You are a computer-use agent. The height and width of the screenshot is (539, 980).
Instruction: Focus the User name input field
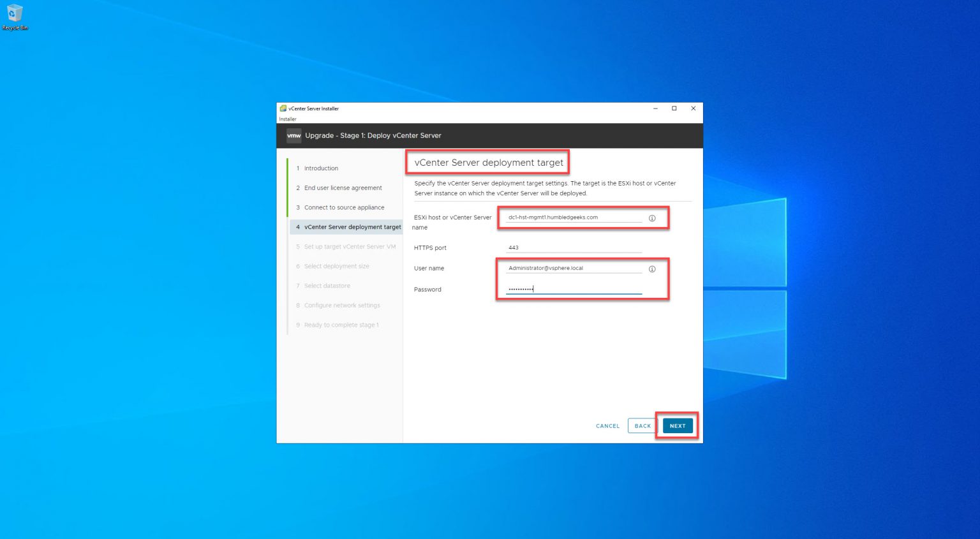(x=572, y=268)
